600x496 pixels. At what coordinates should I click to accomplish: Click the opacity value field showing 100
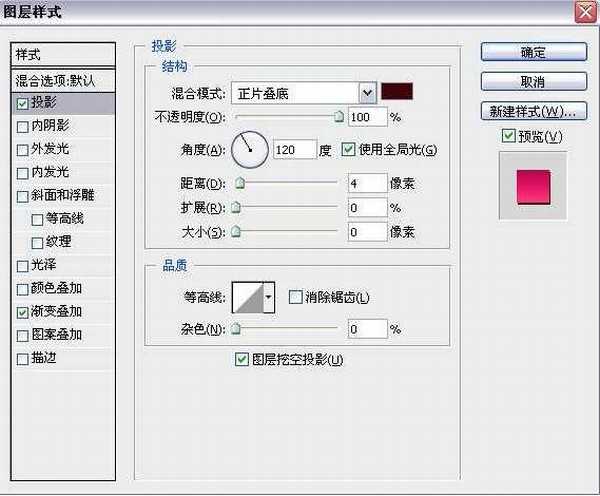pos(367,117)
